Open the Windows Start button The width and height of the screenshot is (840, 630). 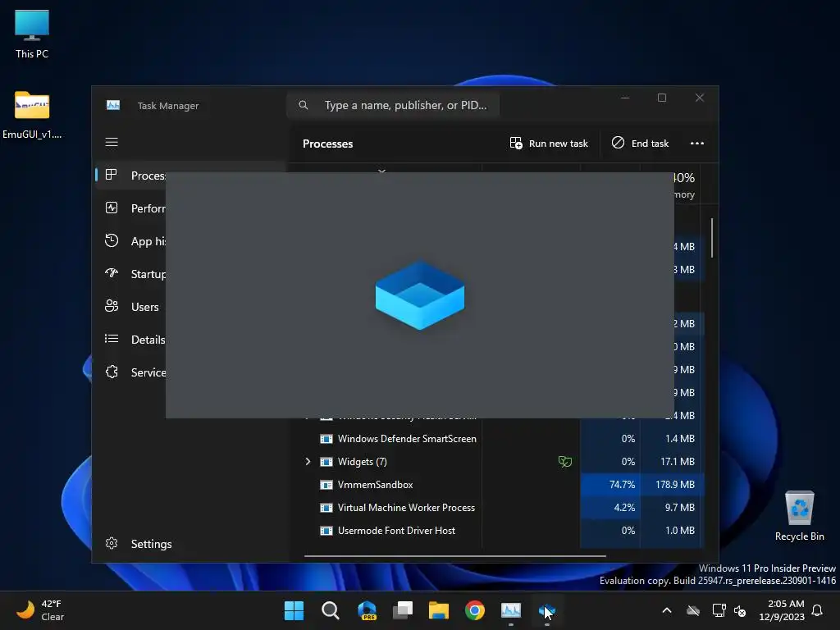point(294,610)
